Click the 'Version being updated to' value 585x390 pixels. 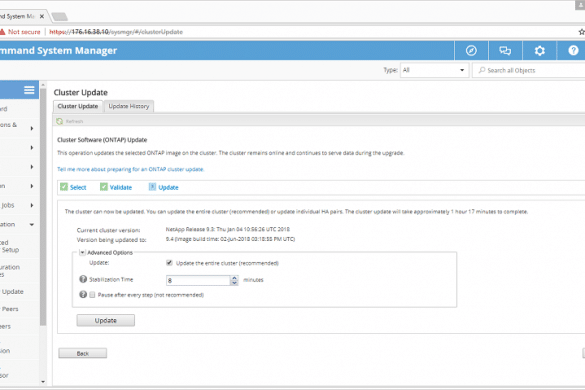click(x=230, y=239)
